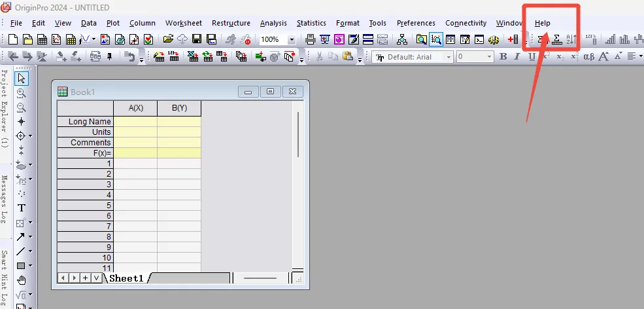The width and height of the screenshot is (644, 309).
Task: Select the Text tool
Action: click(x=22, y=208)
